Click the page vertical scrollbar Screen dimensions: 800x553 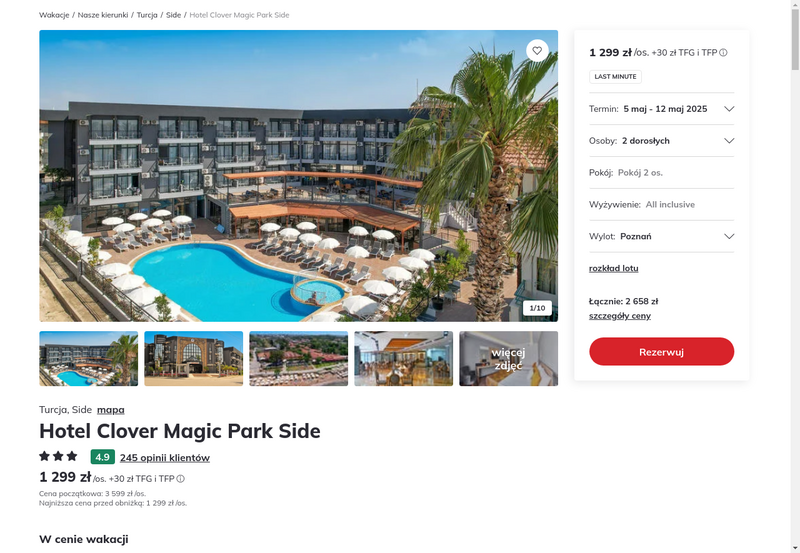pos(795,276)
